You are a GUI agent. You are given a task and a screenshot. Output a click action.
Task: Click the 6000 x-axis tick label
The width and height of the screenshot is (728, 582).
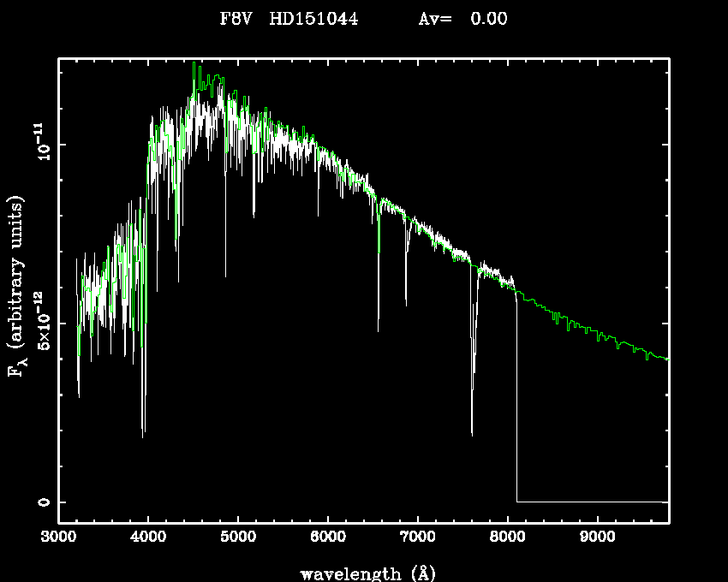coord(328,537)
